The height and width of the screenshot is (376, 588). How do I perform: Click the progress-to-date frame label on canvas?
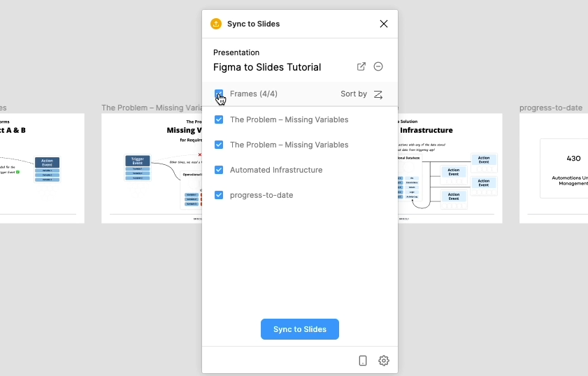click(x=550, y=108)
